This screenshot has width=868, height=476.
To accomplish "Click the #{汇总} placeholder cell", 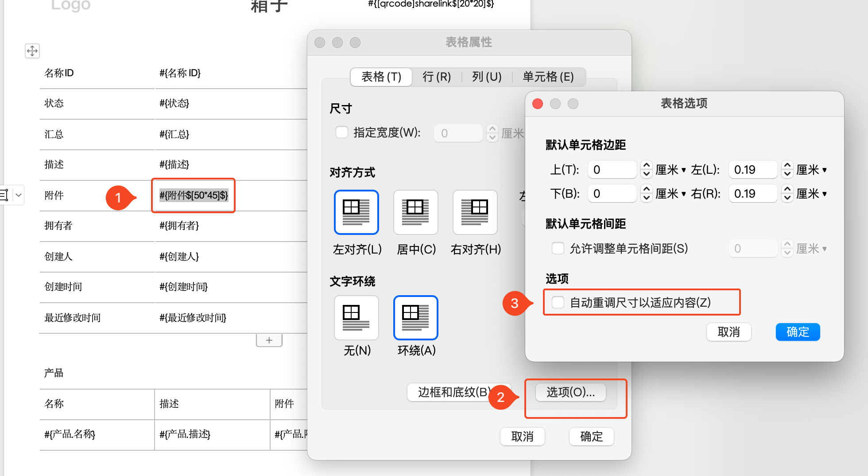I will click(174, 134).
